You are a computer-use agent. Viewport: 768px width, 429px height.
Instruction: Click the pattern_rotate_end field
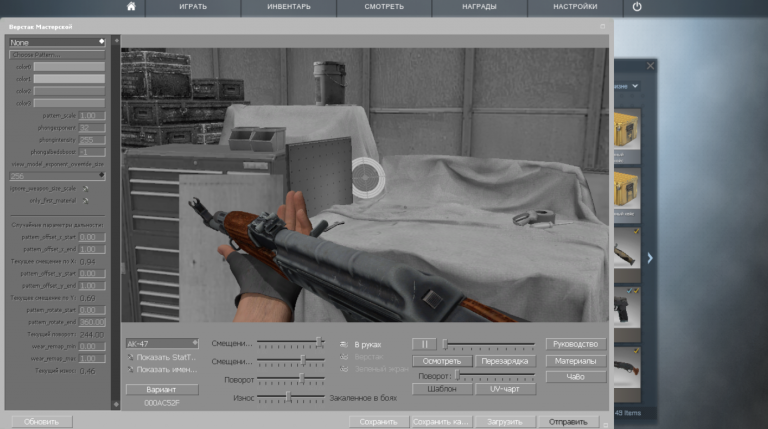92,322
